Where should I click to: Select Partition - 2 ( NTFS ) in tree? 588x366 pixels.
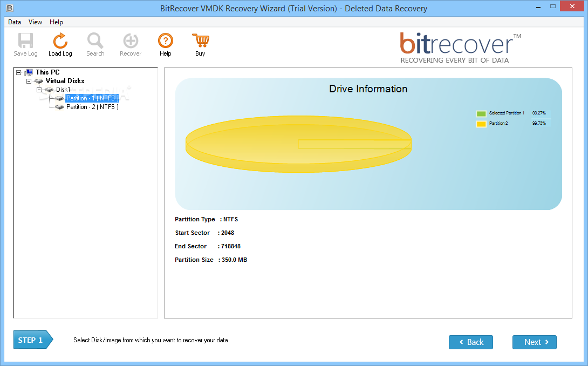coord(92,107)
